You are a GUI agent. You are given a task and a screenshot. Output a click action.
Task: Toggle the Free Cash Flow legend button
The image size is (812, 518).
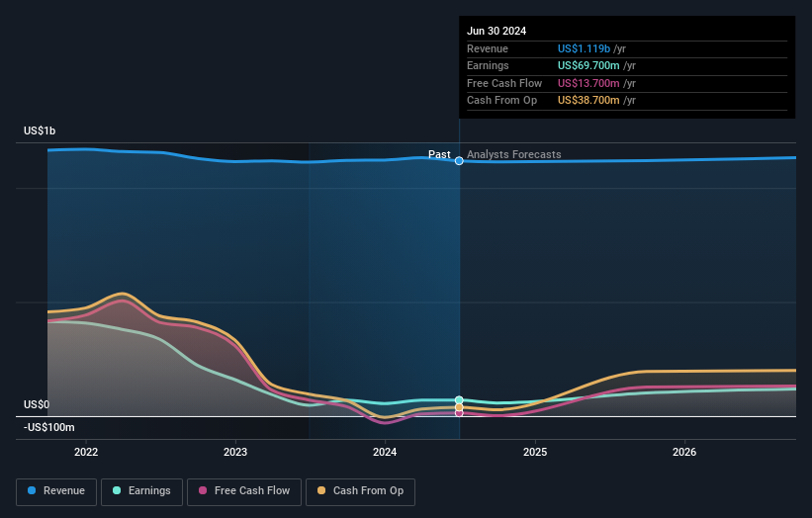244,491
